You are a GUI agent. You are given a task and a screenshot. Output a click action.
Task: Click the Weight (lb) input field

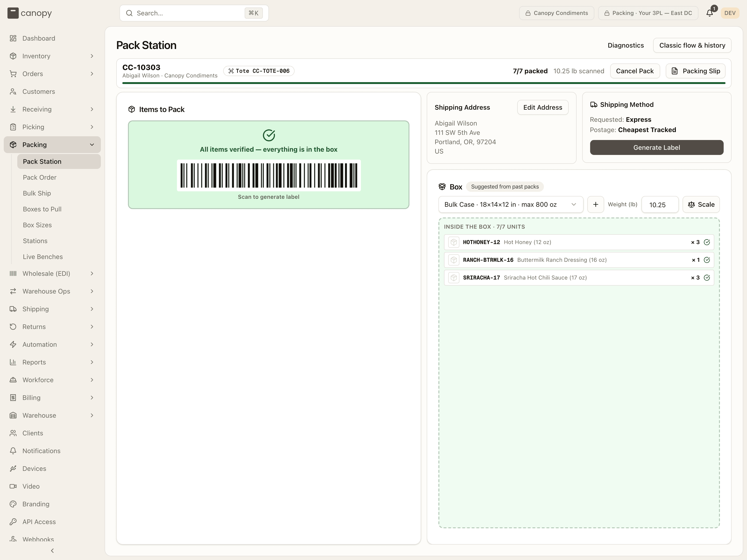click(x=660, y=205)
